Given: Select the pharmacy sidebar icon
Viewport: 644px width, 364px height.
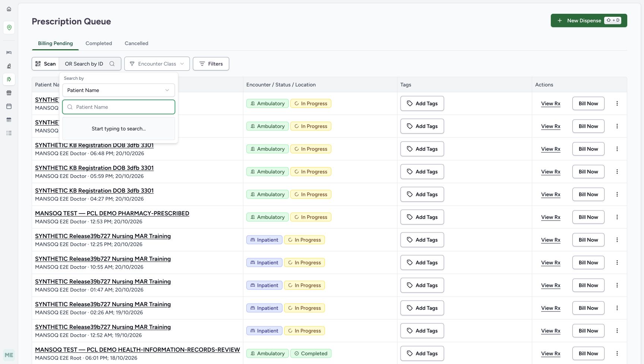Looking at the screenshot, I should click(x=9, y=79).
